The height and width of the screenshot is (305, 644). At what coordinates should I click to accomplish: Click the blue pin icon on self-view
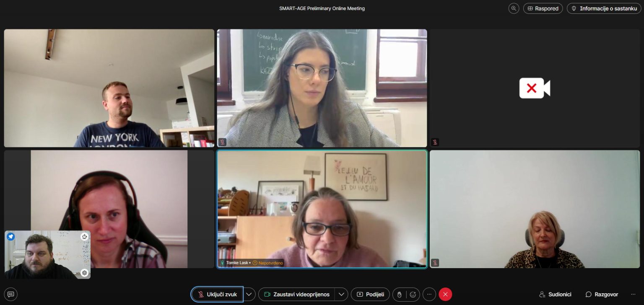(x=10, y=237)
